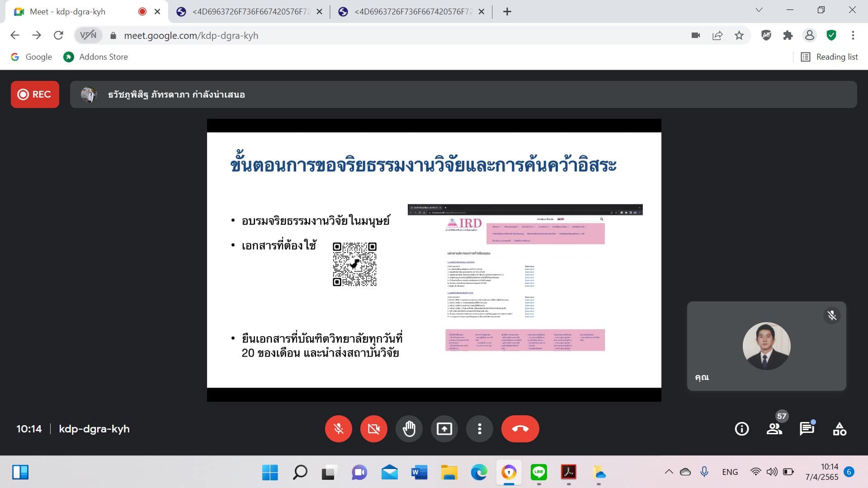868x488 pixels.
Task: Click the red leave call button
Action: tap(520, 428)
